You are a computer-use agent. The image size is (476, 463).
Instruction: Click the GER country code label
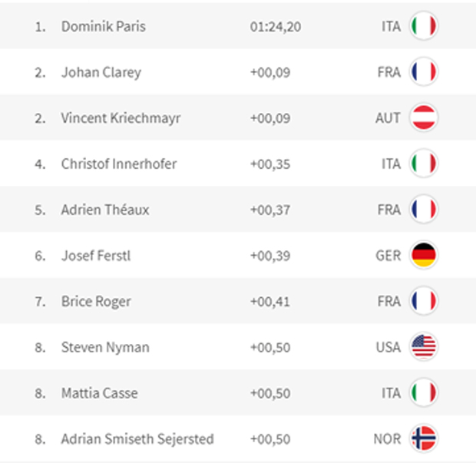[x=388, y=256]
